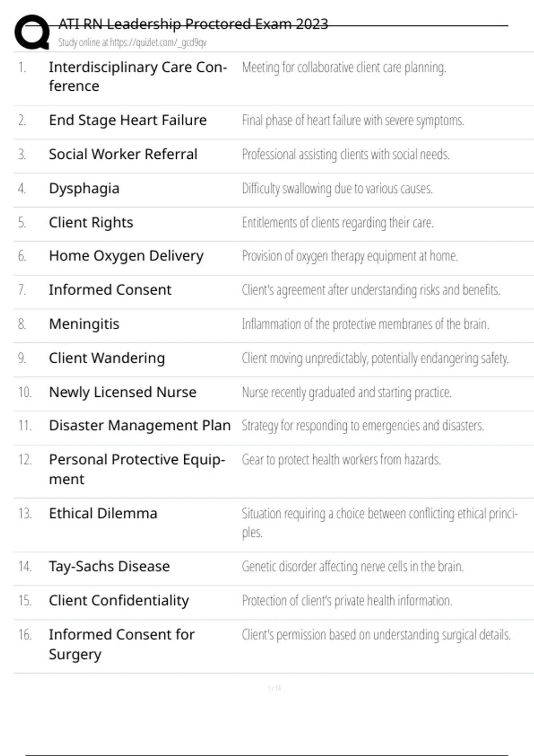The height and width of the screenshot is (756, 534).
Task: Click the Disaster Management Plan term
Action: (x=140, y=426)
